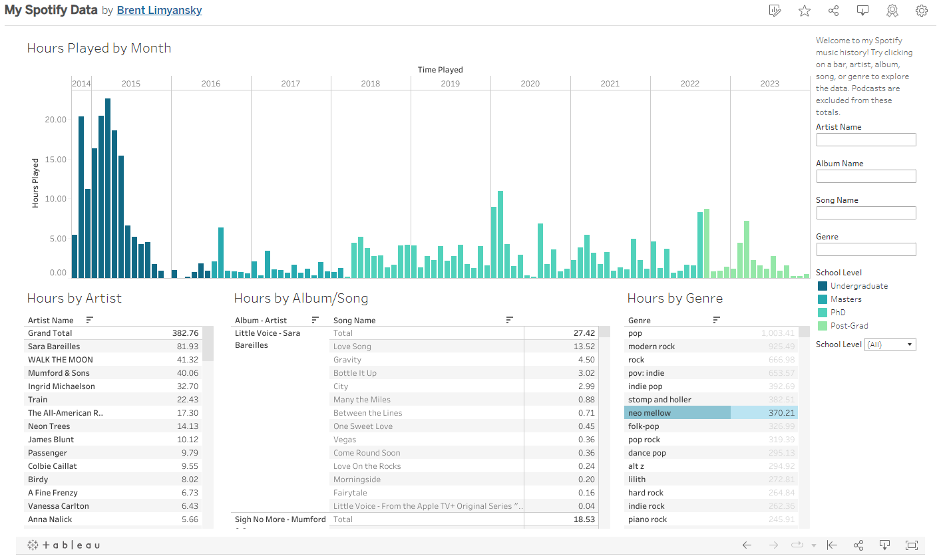Select the Ingrid Michaelson artist row

113,386
